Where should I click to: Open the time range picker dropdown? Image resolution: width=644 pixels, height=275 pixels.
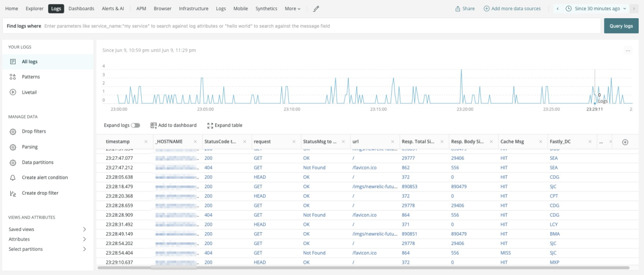click(x=596, y=9)
